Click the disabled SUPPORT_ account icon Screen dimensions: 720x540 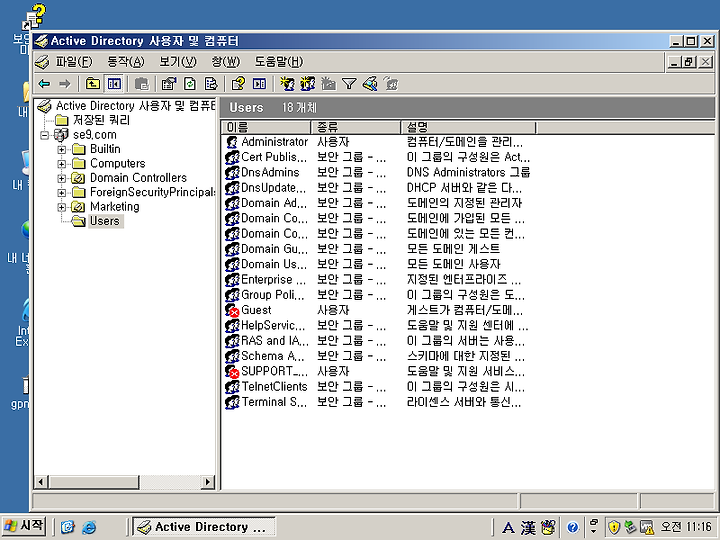click(x=232, y=371)
